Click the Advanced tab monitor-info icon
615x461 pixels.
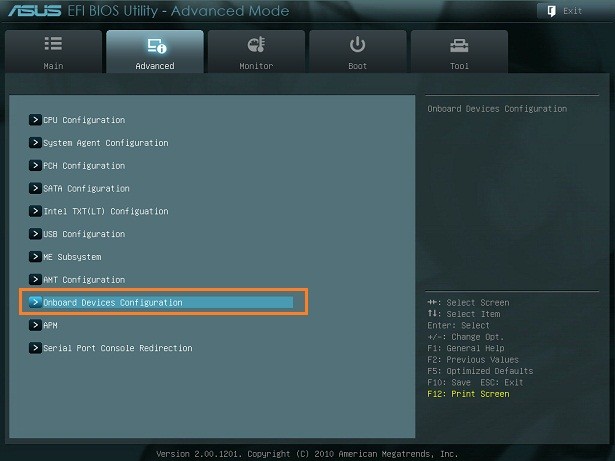pyautogui.click(x=157, y=46)
